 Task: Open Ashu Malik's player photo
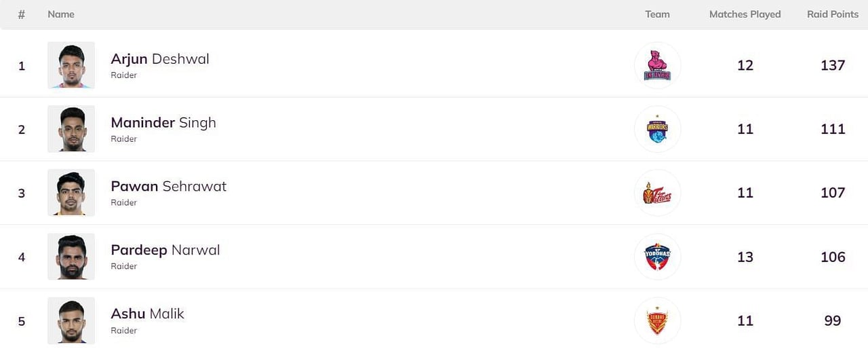point(71,320)
